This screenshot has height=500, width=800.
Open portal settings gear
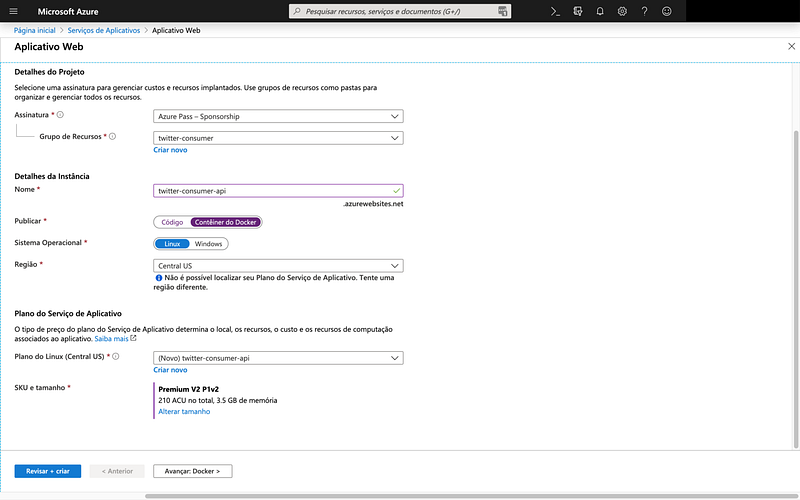(622, 11)
